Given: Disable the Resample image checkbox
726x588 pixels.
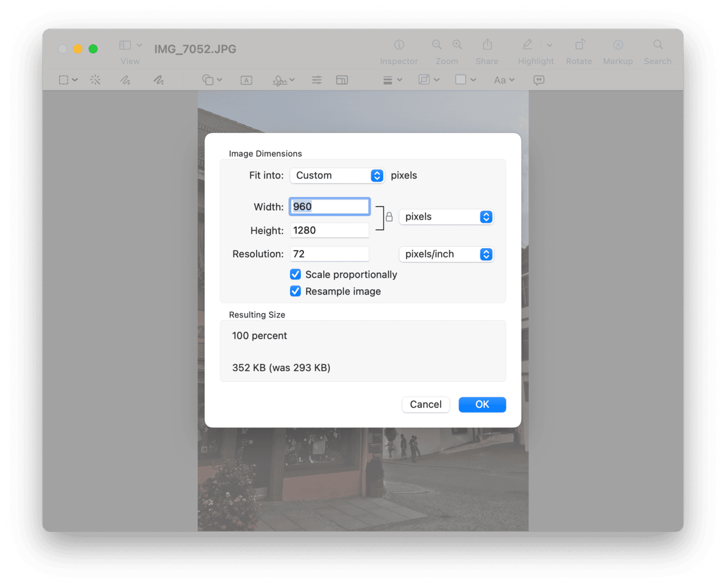Looking at the screenshot, I should point(296,291).
